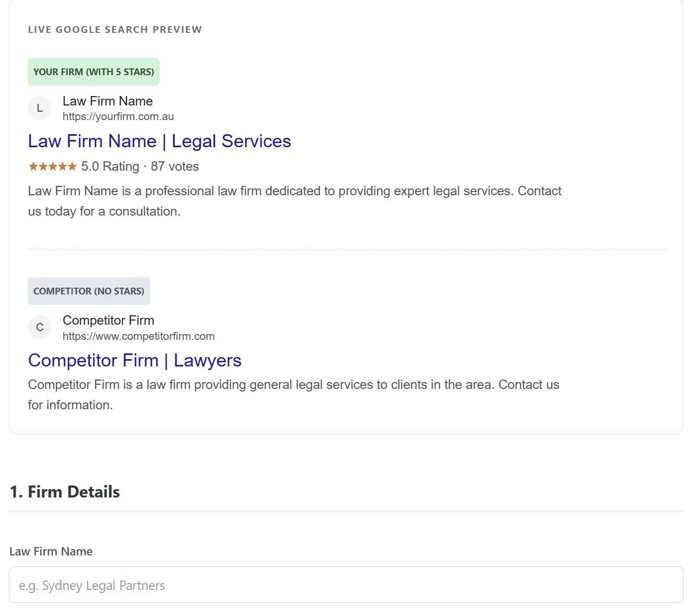Select the first star of the 5.0 rating
This screenshot has height=616, width=692.
pos(32,166)
